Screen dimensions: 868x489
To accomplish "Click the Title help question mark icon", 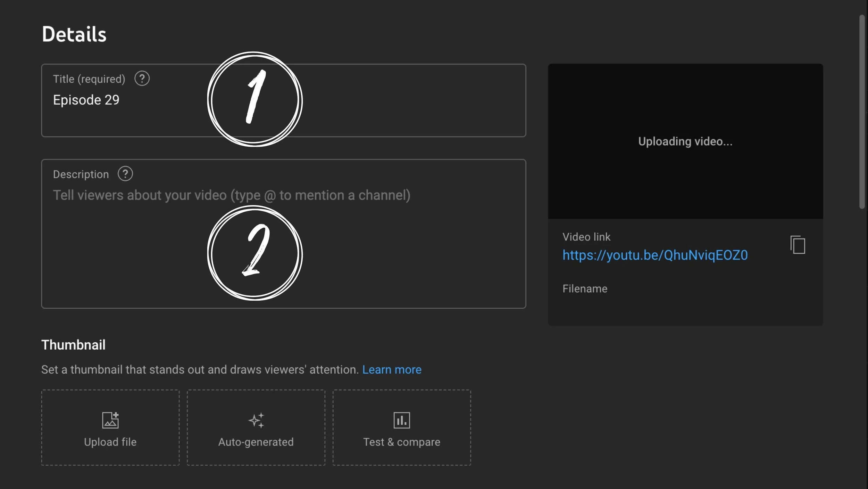I will 142,79.
